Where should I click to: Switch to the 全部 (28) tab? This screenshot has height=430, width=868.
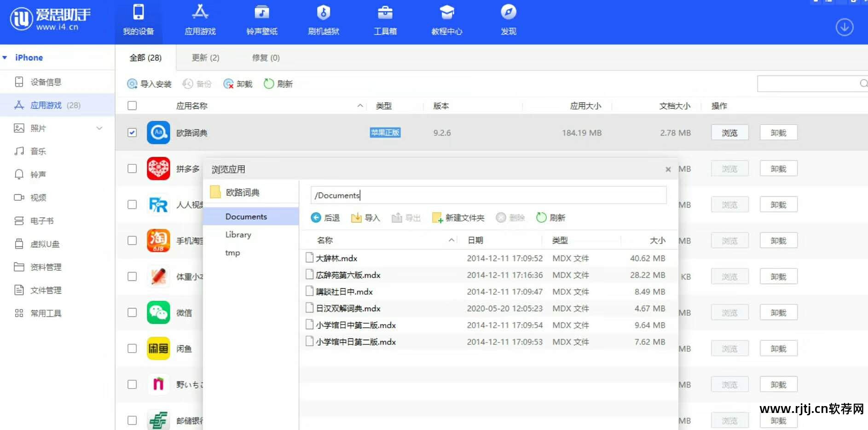[x=145, y=58]
